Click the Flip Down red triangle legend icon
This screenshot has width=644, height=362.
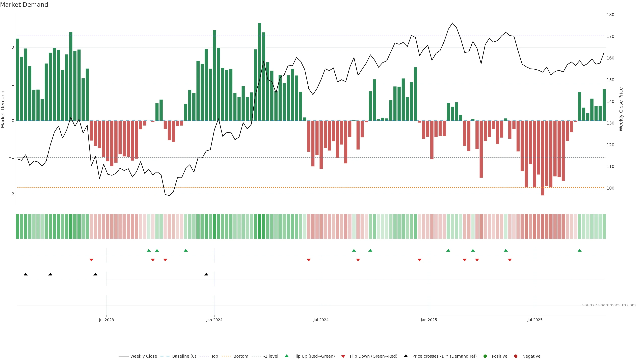click(343, 356)
